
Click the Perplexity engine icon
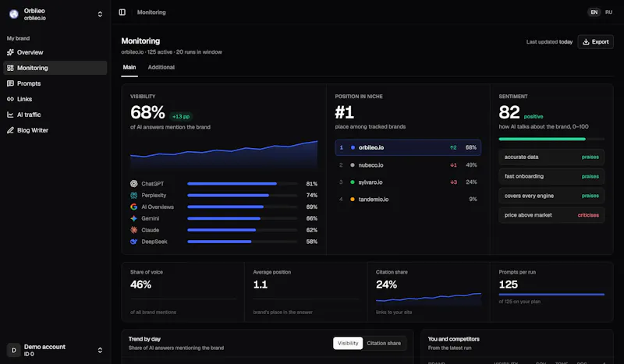tap(133, 196)
